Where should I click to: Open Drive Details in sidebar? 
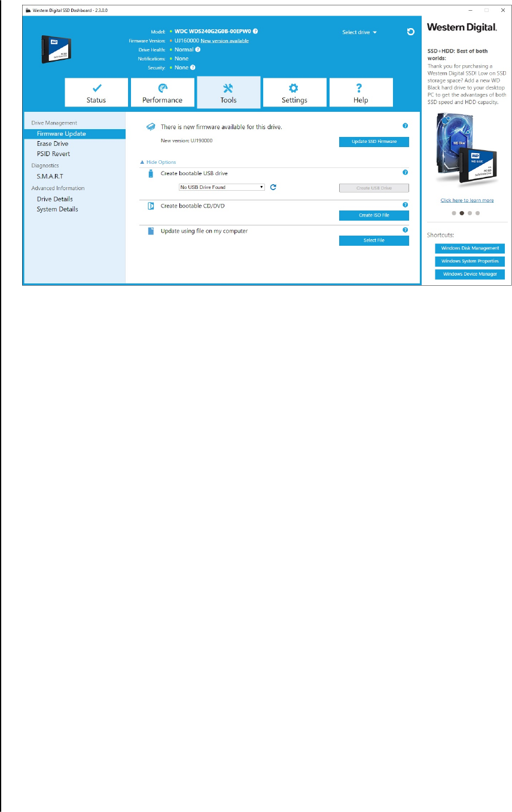(x=54, y=199)
